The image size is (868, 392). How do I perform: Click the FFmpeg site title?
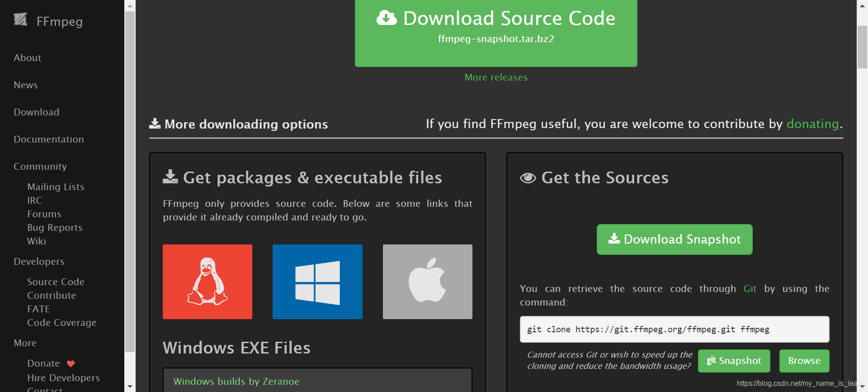coord(59,22)
